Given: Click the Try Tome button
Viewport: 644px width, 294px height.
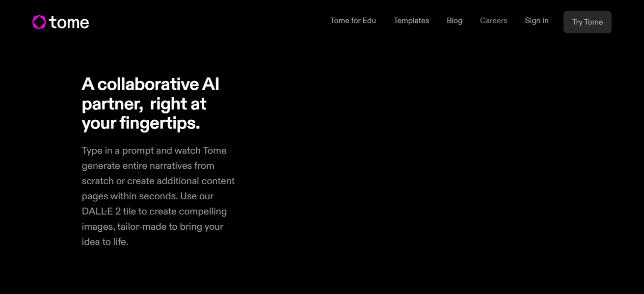Looking at the screenshot, I should [588, 22].
